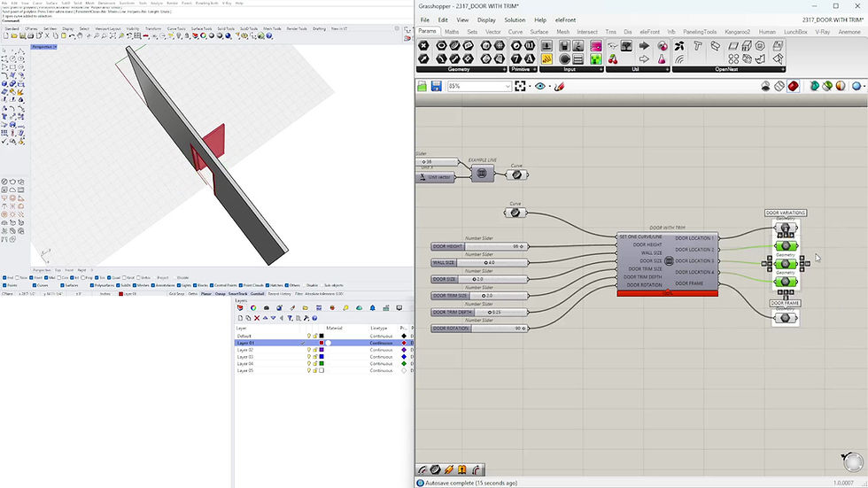
Task: Toggle the Gumball status bar button
Action: pos(258,294)
